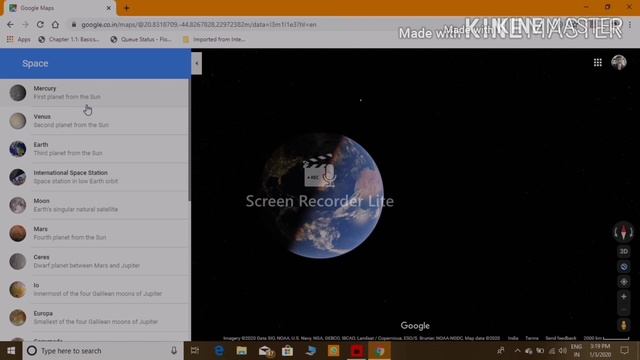Show hidden system tray icons
This screenshot has height=360, width=640.
pyautogui.click(x=518, y=351)
